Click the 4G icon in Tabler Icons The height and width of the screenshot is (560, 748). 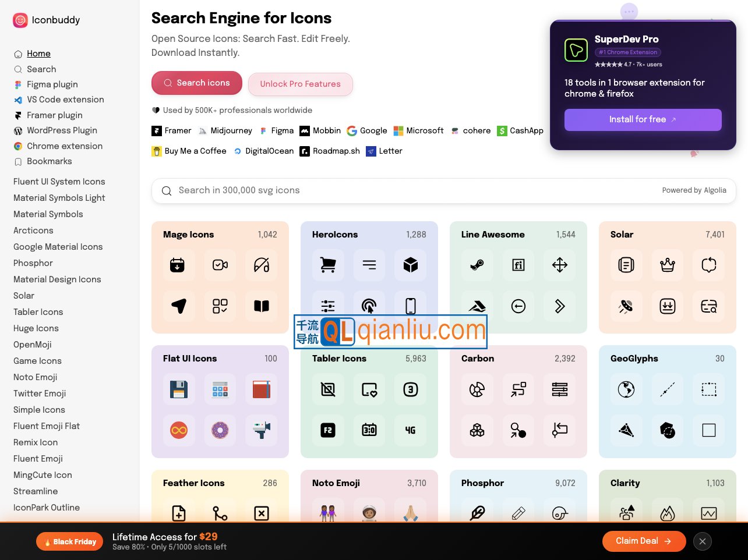click(x=410, y=431)
